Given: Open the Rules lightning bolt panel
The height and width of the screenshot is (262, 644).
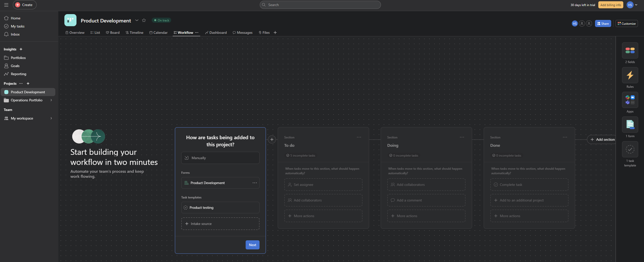Looking at the screenshot, I should click(x=630, y=75).
